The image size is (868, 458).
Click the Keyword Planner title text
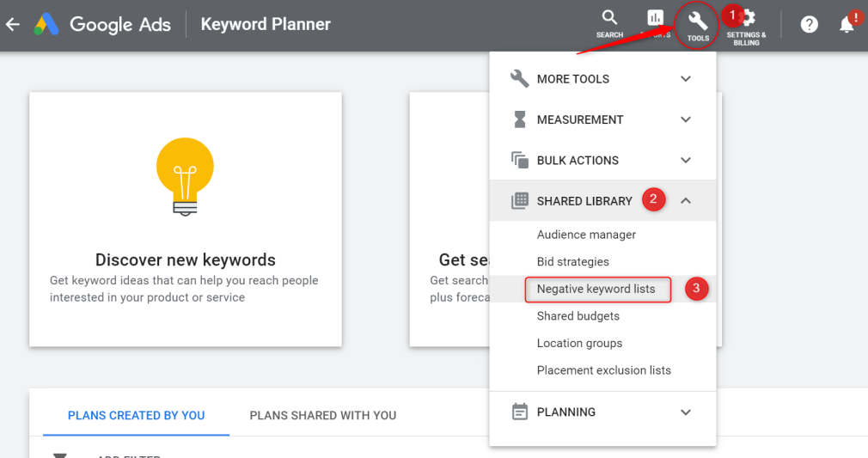coord(266,24)
